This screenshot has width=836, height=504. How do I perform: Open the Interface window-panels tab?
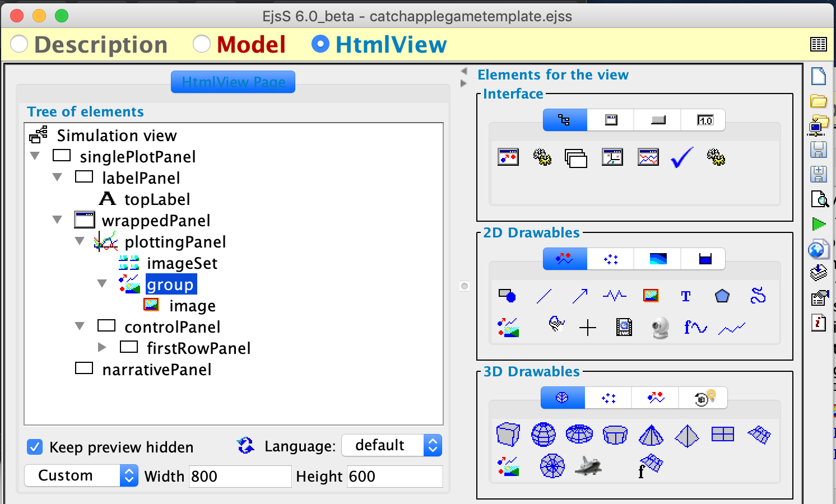click(x=611, y=120)
